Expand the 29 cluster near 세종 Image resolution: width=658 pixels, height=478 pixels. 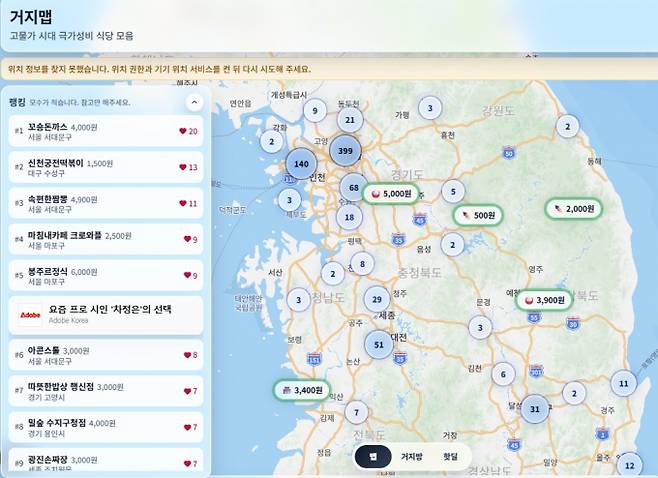[x=377, y=299]
